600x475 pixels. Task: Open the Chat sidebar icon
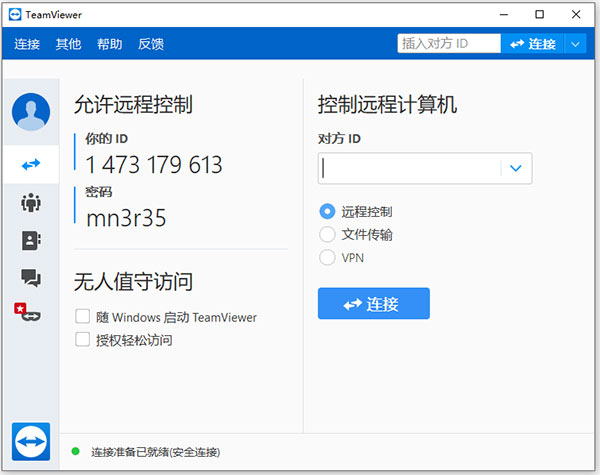[31, 277]
